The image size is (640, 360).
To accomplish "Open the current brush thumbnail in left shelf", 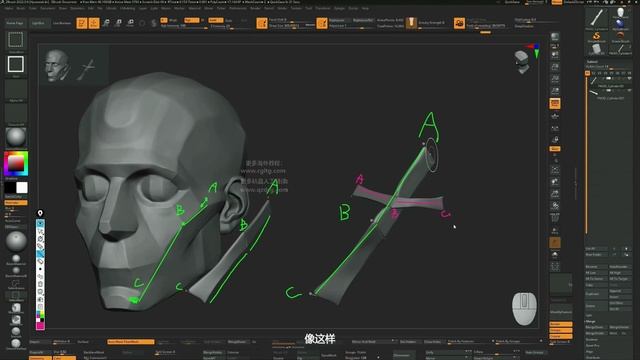I will point(16,40).
